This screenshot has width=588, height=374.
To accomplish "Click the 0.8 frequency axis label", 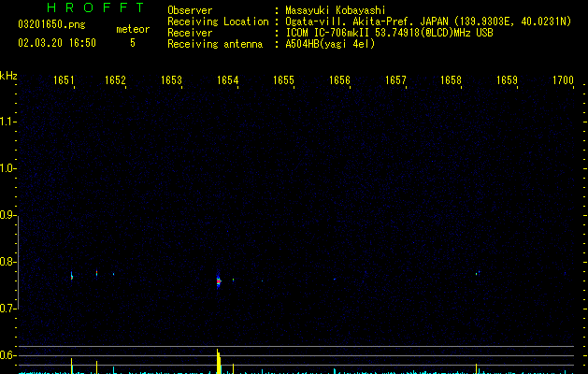I will tap(7, 262).
